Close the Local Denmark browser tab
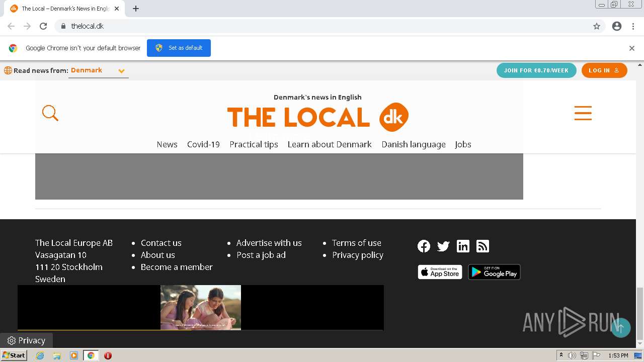This screenshot has height=362, width=644. (x=117, y=9)
